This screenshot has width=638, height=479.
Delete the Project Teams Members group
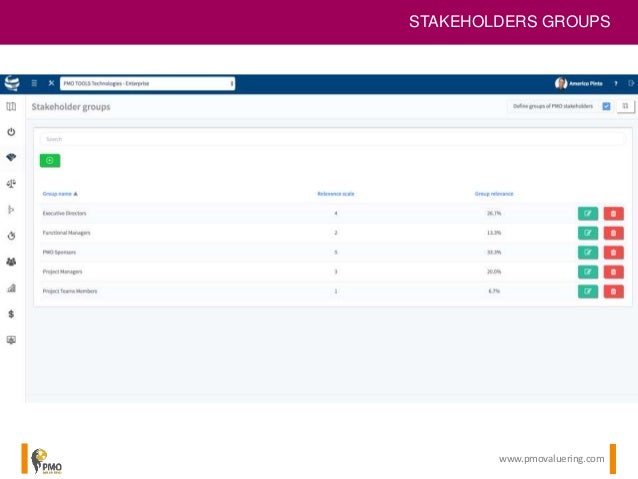click(x=613, y=291)
